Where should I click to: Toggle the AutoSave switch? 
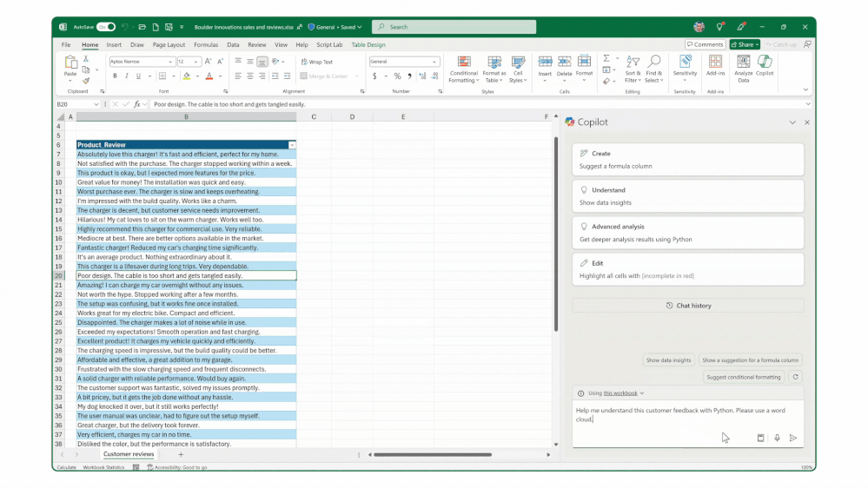coord(105,27)
